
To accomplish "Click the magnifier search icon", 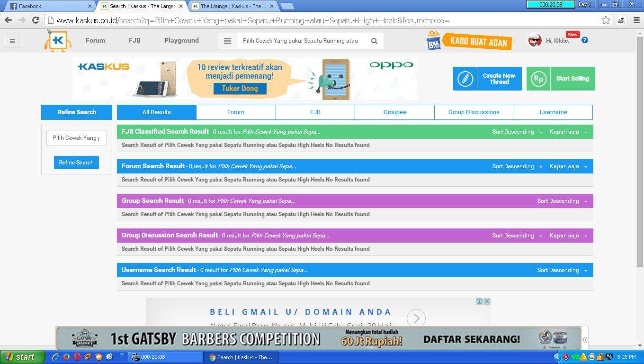I will coord(374,41).
